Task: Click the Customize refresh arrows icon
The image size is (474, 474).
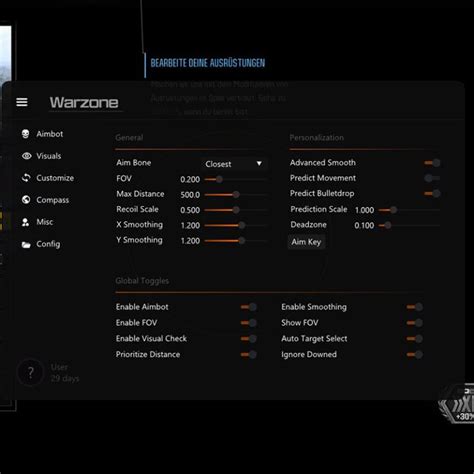Action: (x=26, y=178)
